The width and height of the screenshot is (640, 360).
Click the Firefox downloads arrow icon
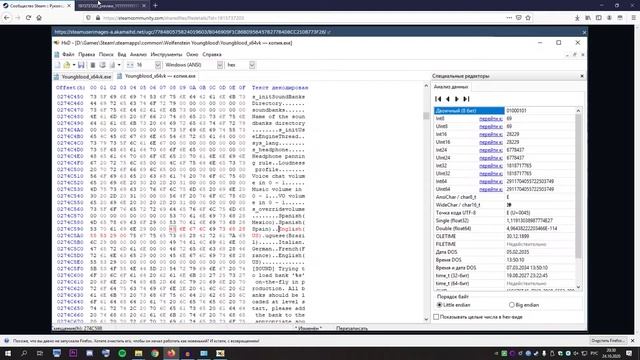pyautogui.click(x=577, y=18)
